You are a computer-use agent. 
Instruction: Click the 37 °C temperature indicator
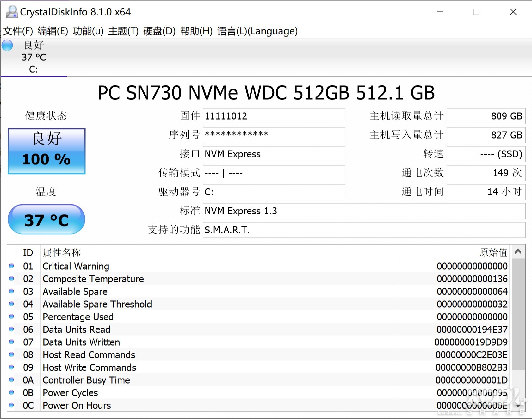[x=46, y=219]
